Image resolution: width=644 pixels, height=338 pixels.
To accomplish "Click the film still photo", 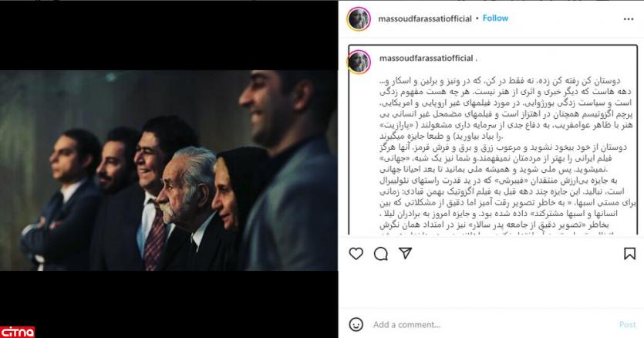I will click(x=169, y=171).
